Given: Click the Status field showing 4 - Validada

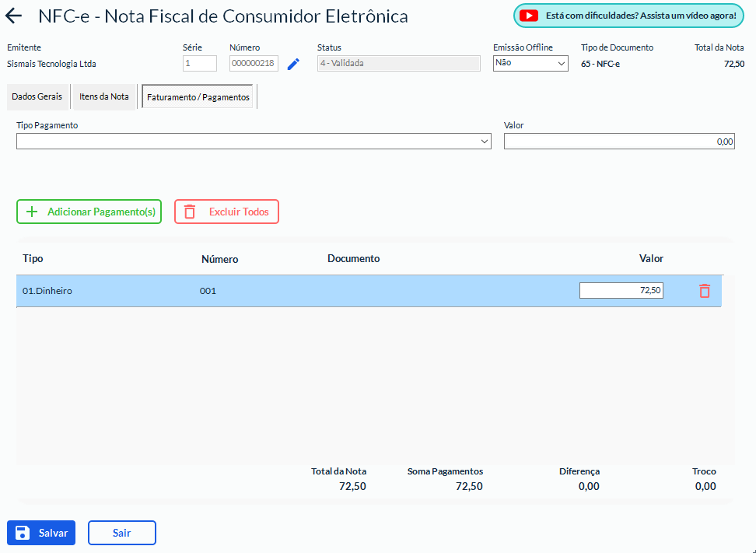Looking at the screenshot, I should pyautogui.click(x=398, y=64).
